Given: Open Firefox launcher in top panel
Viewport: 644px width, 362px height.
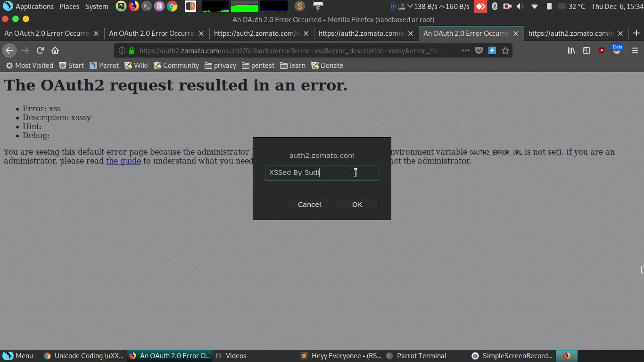Looking at the screenshot, I should [x=134, y=6].
